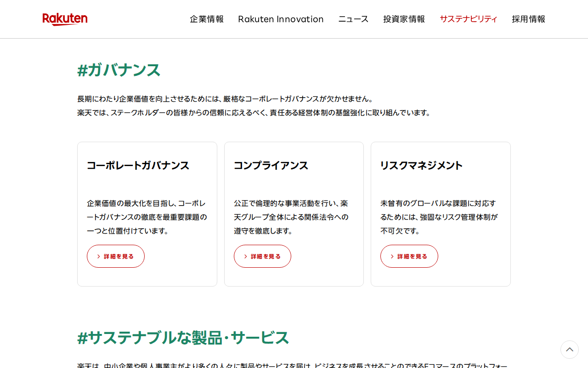This screenshot has height=368, width=588.
Task: Open the ニュース navigation item
Action: (353, 19)
